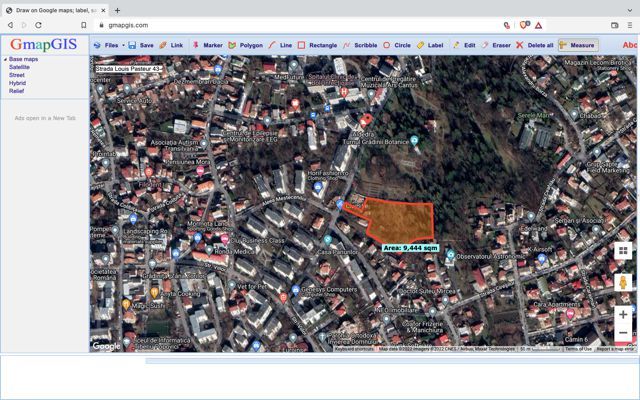
Task: Click Terms of Use in map footer
Action: pos(578,349)
